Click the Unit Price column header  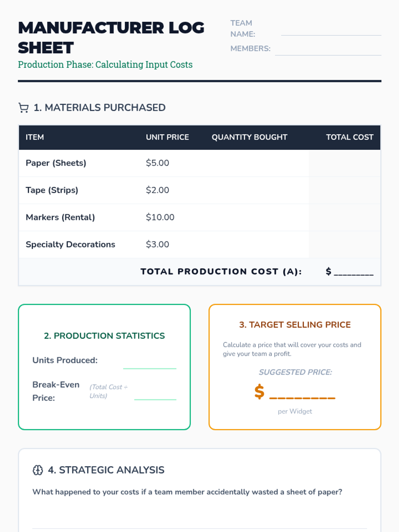point(167,137)
